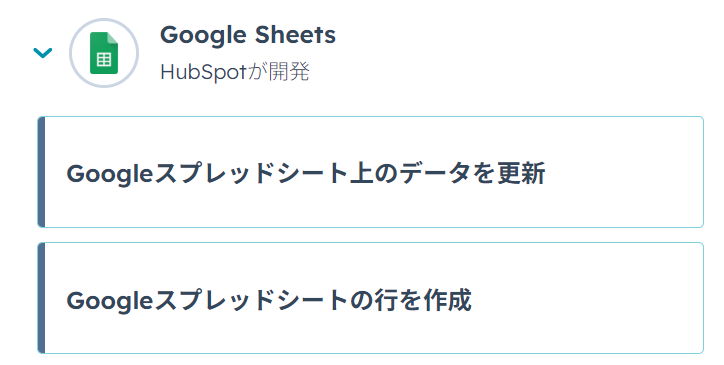Screen dimensions: 724x365
Task: Select the create spreadsheet row card label
Action: [x=269, y=301]
